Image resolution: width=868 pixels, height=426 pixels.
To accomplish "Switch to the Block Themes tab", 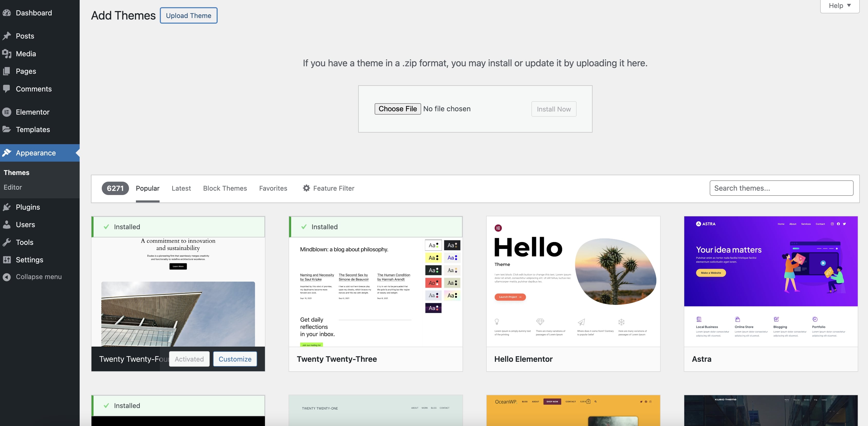I will click(225, 188).
